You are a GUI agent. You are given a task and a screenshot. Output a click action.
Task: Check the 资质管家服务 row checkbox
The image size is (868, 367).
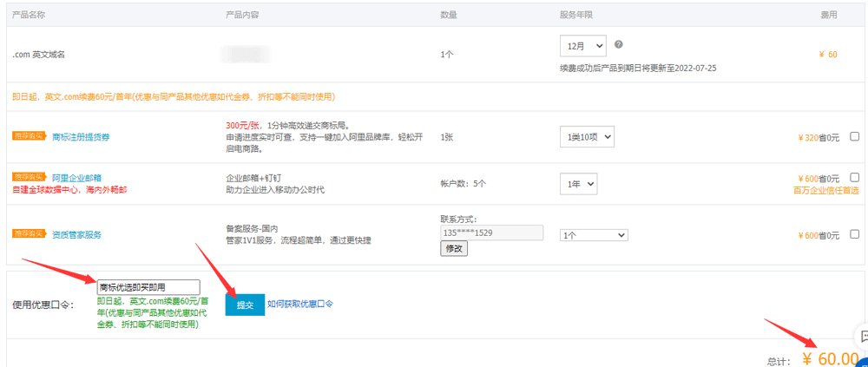pos(855,234)
